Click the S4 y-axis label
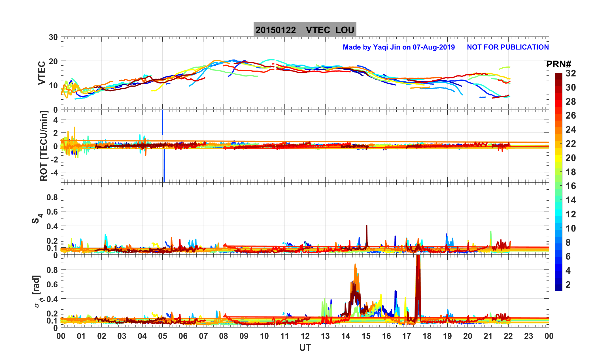Image resolution: width=610 pixels, height=364 pixels. tap(37, 219)
